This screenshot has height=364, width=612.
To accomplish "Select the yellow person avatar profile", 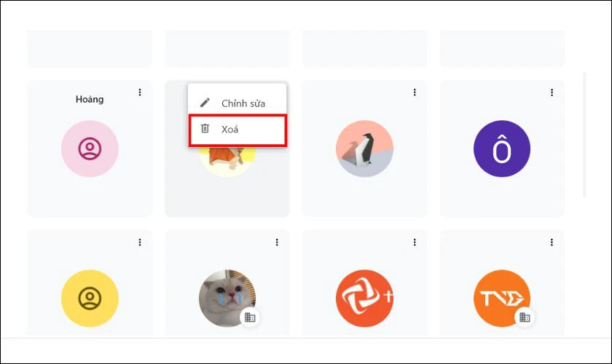I will (90, 298).
